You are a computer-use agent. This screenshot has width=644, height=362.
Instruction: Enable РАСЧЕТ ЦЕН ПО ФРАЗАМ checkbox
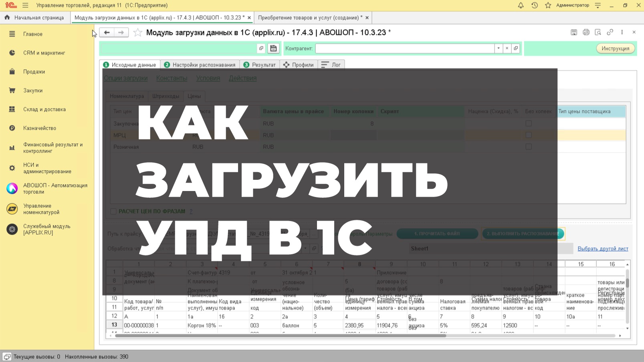(x=113, y=211)
